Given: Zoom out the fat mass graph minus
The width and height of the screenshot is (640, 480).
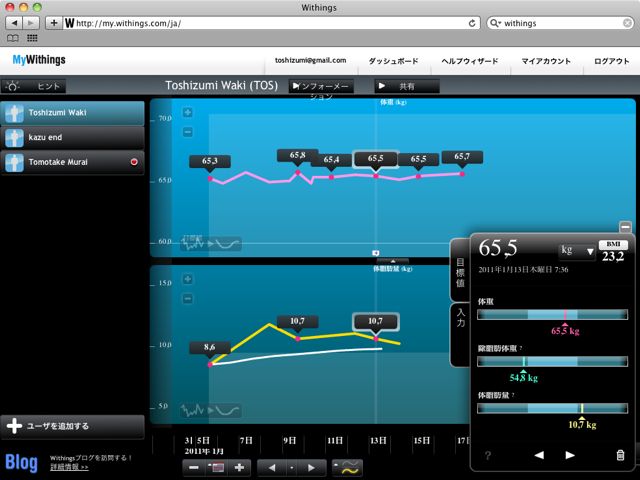Looking at the screenshot, I should coord(187,299).
